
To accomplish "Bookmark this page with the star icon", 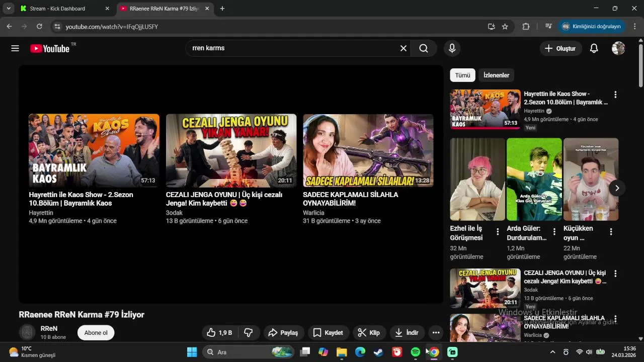I will coord(505,27).
